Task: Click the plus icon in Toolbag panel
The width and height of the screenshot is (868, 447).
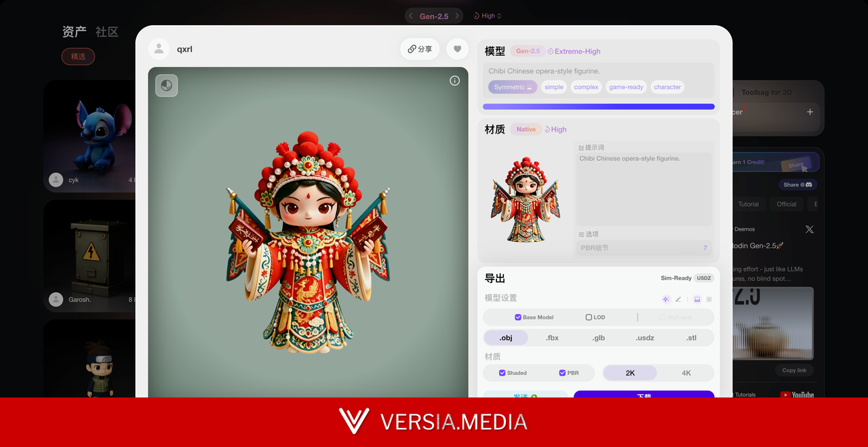Action: click(810, 112)
